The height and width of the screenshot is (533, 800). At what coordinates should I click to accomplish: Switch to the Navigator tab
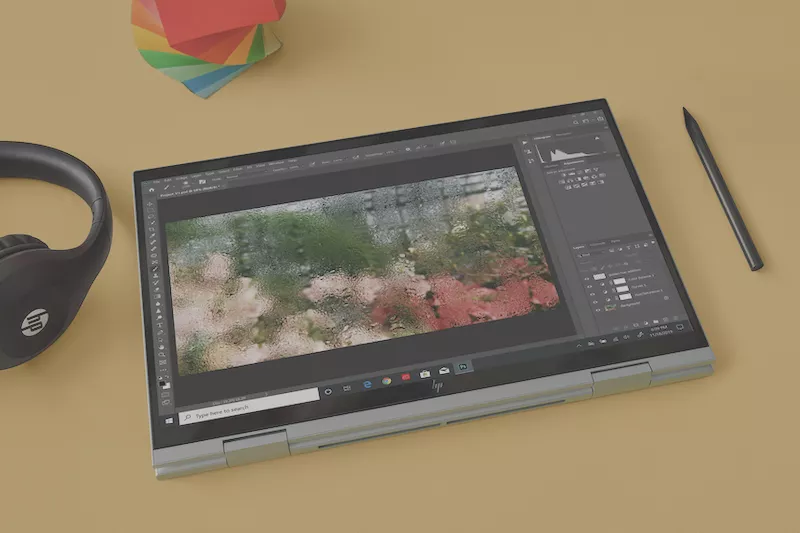(564, 134)
